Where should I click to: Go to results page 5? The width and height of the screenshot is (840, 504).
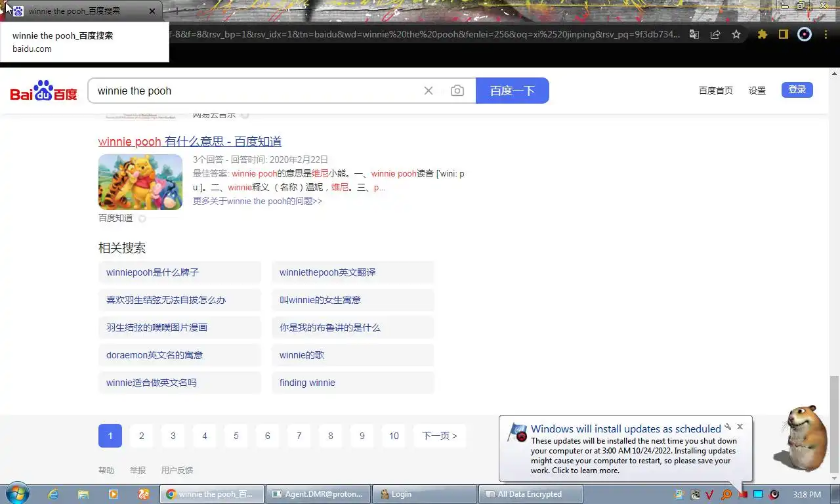coord(236,436)
